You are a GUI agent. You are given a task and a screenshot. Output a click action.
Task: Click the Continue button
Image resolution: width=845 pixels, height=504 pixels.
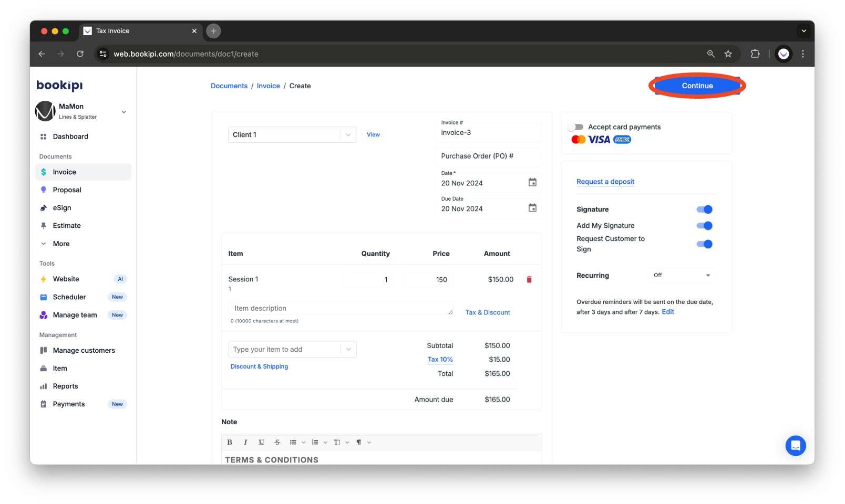tap(697, 86)
